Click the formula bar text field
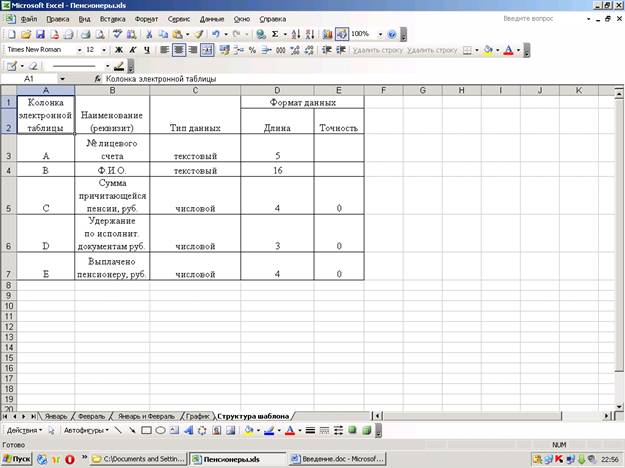Image resolution: width=625 pixels, height=468 pixels. [300, 78]
